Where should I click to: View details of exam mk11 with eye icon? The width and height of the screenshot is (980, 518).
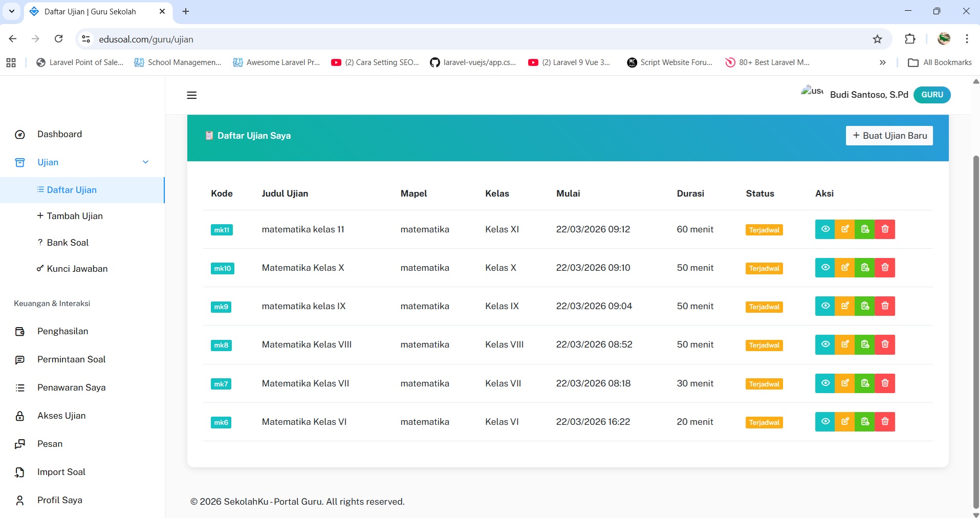pyautogui.click(x=825, y=229)
